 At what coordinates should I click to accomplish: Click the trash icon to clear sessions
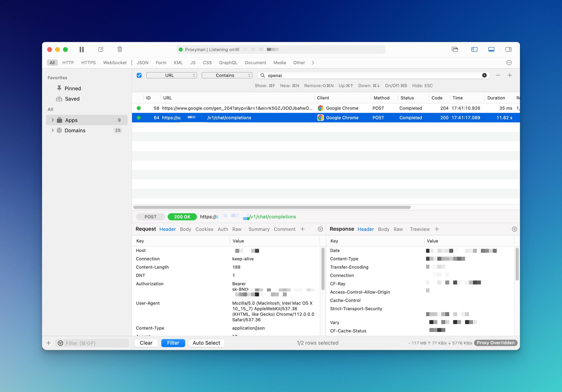(120, 49)
